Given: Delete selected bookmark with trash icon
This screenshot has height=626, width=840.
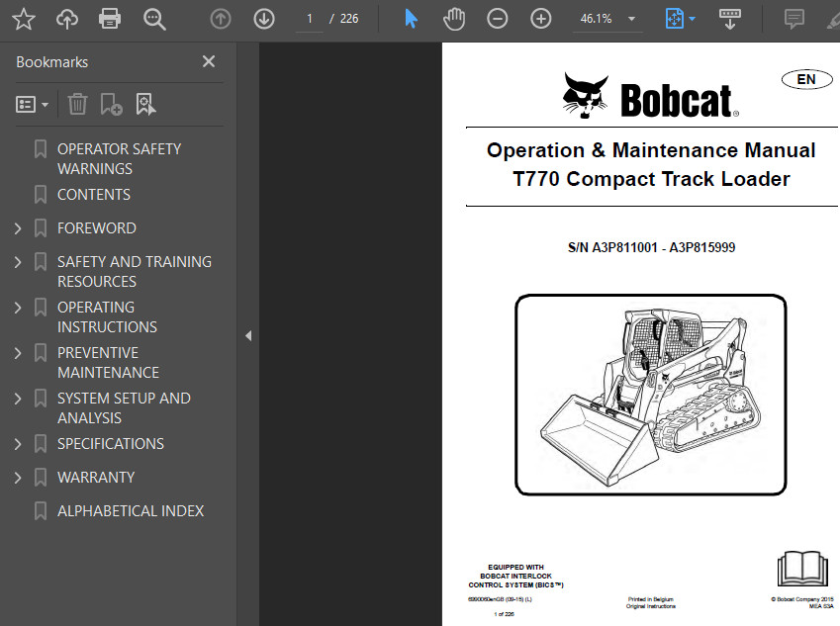Looking at the screenshot, I should 78,104.
